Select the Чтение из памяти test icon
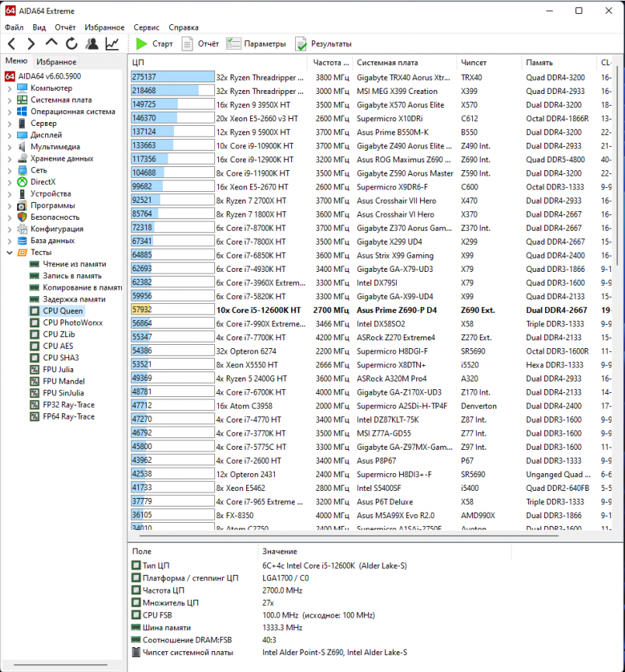This screenshot has height=672, width=625. (34, 264)
